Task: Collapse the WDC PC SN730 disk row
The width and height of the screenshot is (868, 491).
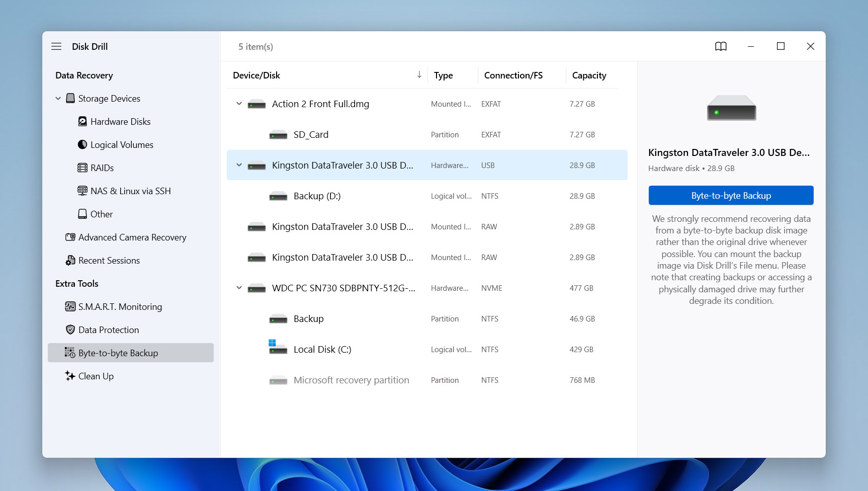Action: 239,288
